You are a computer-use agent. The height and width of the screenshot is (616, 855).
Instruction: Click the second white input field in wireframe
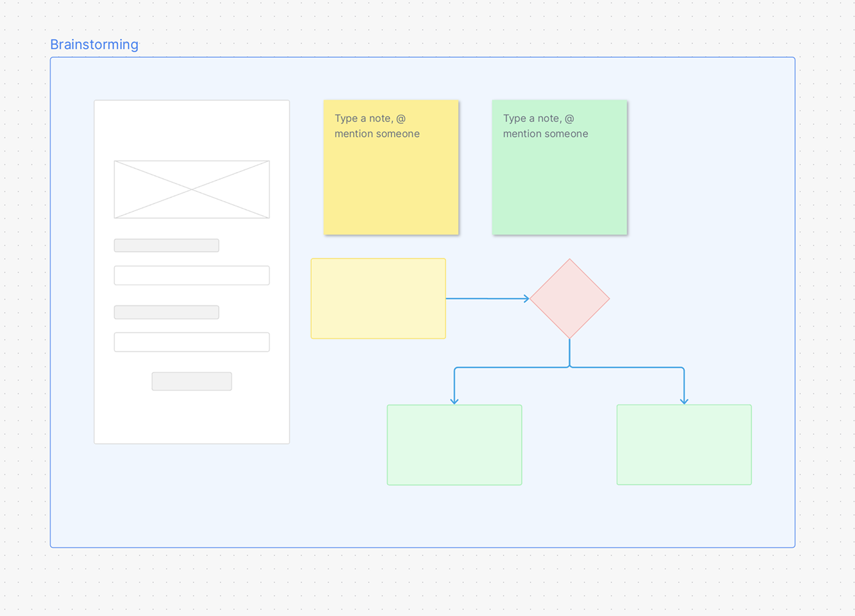coord(192,342)
